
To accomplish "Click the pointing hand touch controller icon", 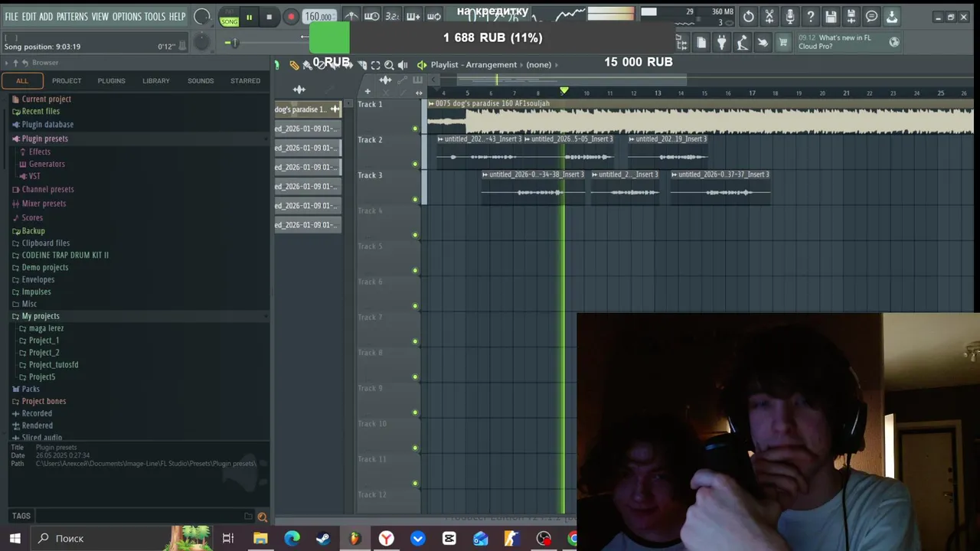I will click(x=763, y=43).
